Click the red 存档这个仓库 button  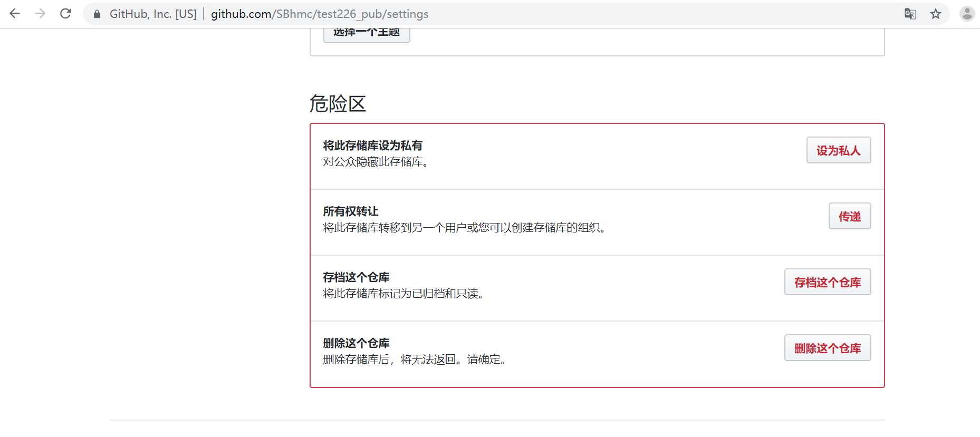pyautogui.click(x=828, y=282)
